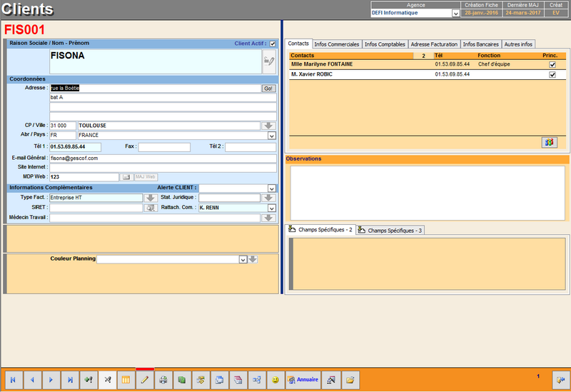Screen dimensions: 571x392
Task: Click the printer icon in bottom toolbar
Action: pos(163,380)
